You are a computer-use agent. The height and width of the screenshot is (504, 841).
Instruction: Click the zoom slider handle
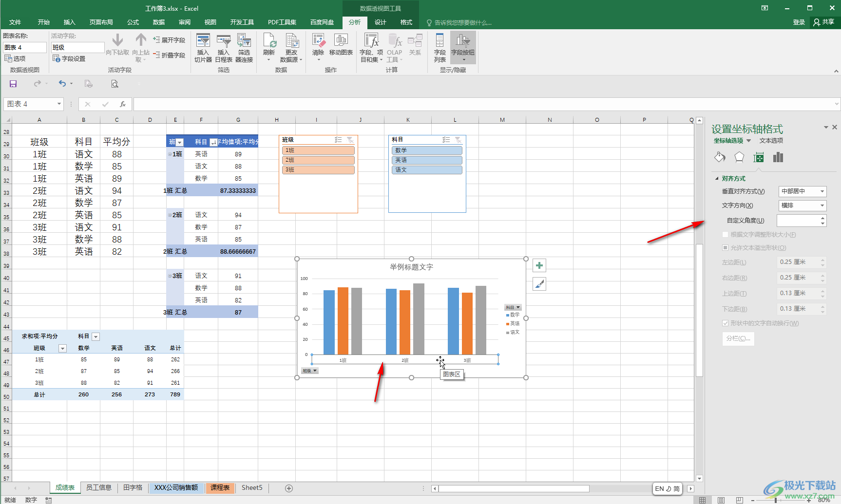click(x=776, y=500)
